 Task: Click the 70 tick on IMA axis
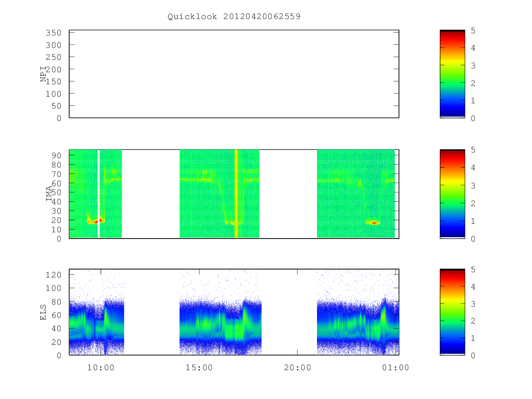click(x=56, y=174)
